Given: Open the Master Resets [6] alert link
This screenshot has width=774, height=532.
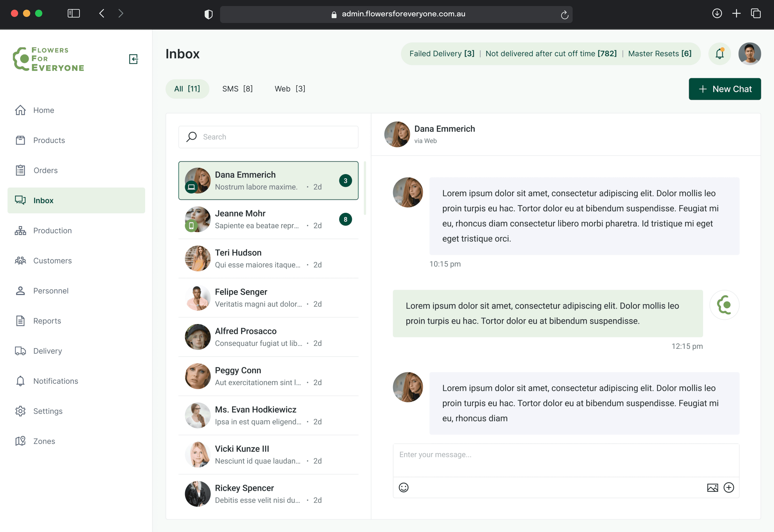Looking at the screenshot, I should click(660, 54).
